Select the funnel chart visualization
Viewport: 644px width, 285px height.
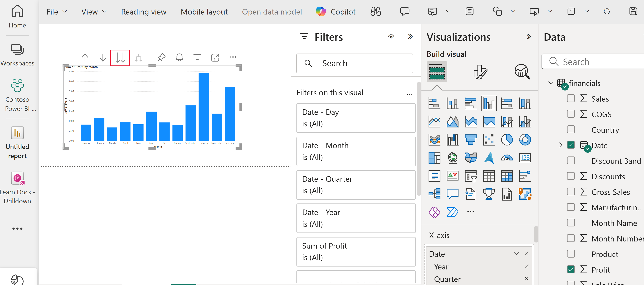pos(470,140)
